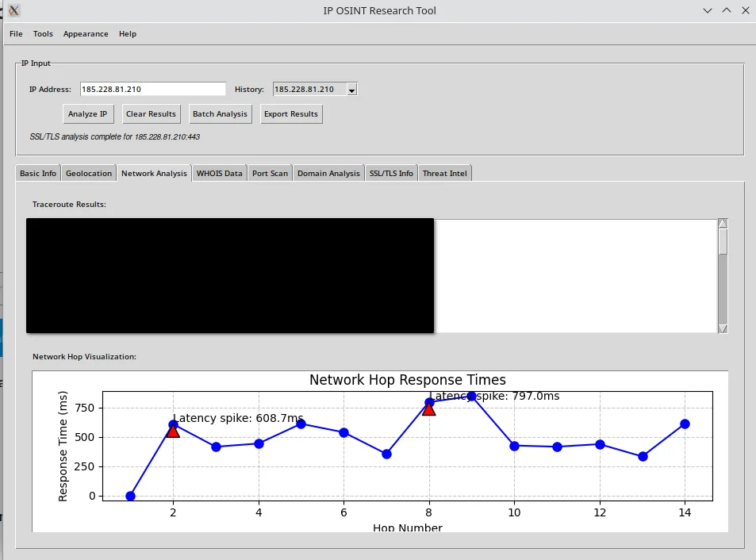Viewport: 756px width, 560px height.
Task: Switch to the Basic Info tab
Action: click(x=38, y=174)
